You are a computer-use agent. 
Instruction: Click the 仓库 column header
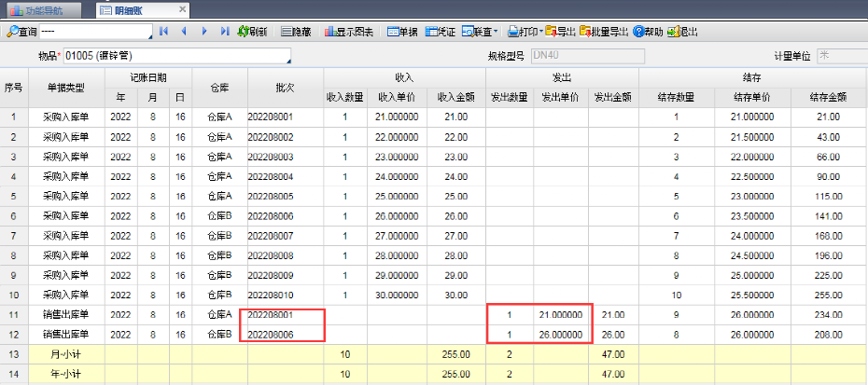click(x=219, y=88)
